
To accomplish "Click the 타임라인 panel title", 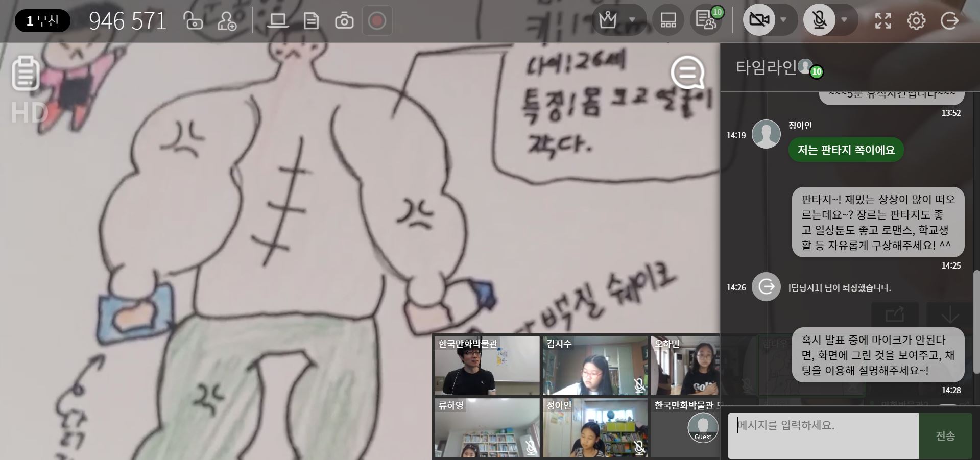I will (766, 67).
